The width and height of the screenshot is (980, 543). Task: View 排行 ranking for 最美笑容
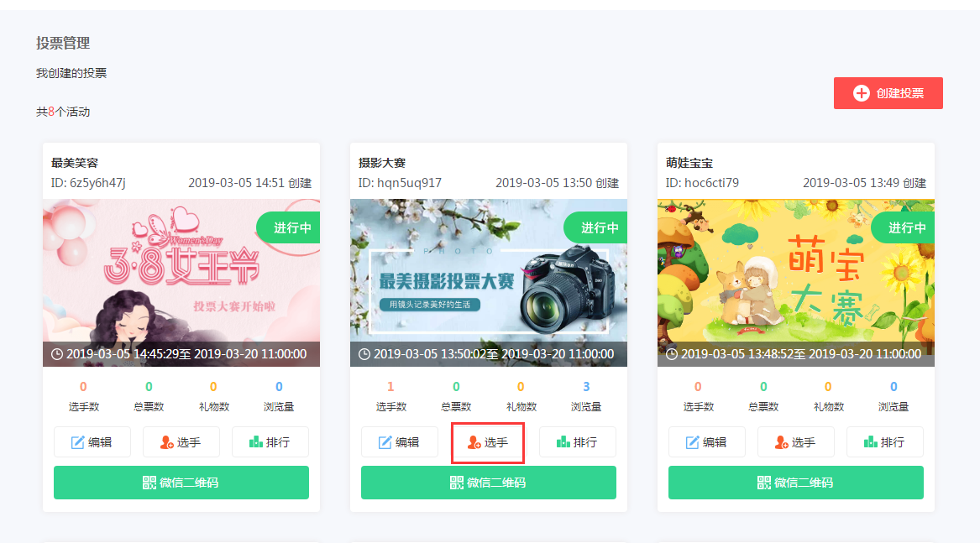270,441
